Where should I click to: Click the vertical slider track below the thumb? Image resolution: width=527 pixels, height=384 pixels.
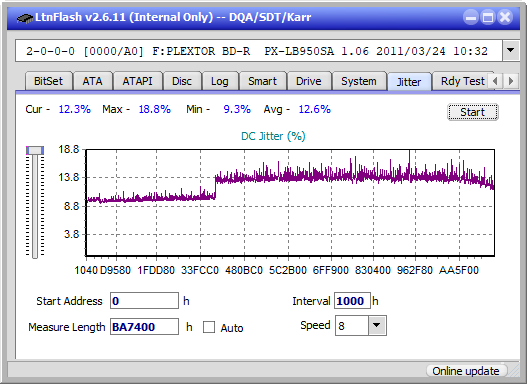coord(35,207)
